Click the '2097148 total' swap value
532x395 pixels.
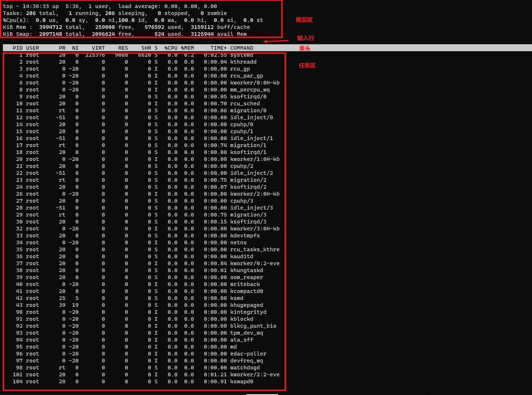[60, 34]
